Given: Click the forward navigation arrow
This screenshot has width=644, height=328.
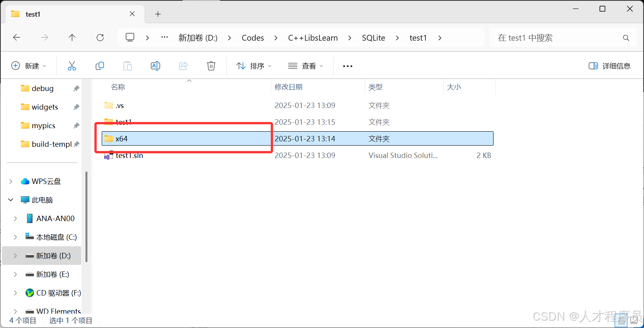Looking at the screenshot, I should tap(44, 38).
